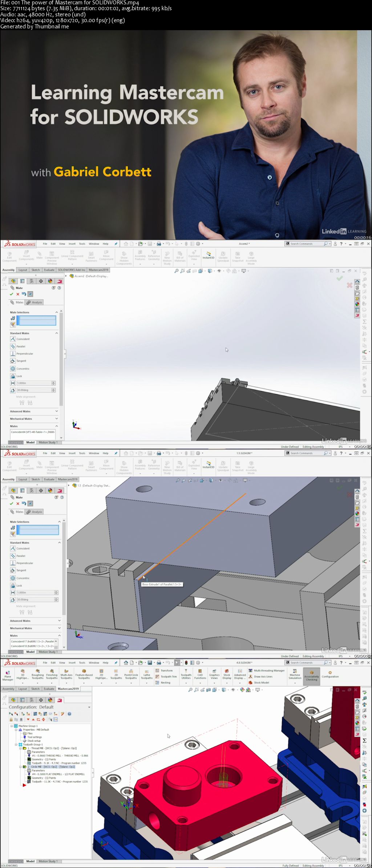Click lock operations icon in Mastercam toolpath toolbar

click(x=11, y=720)
